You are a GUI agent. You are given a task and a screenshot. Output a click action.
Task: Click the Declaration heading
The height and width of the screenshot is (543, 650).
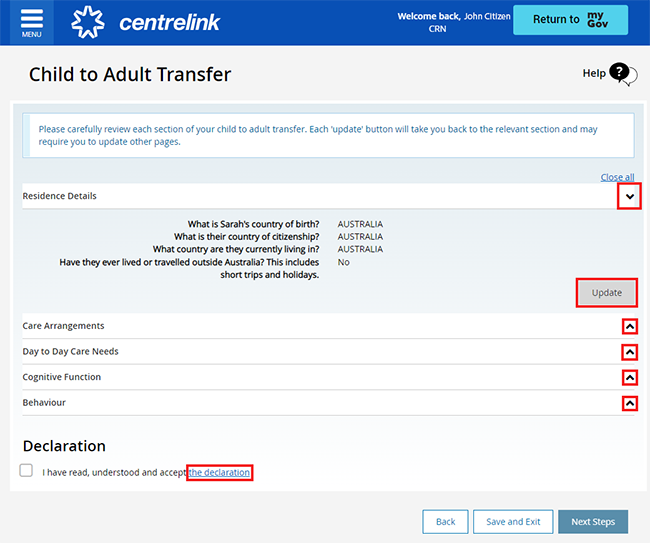click(x=64, y=446)
